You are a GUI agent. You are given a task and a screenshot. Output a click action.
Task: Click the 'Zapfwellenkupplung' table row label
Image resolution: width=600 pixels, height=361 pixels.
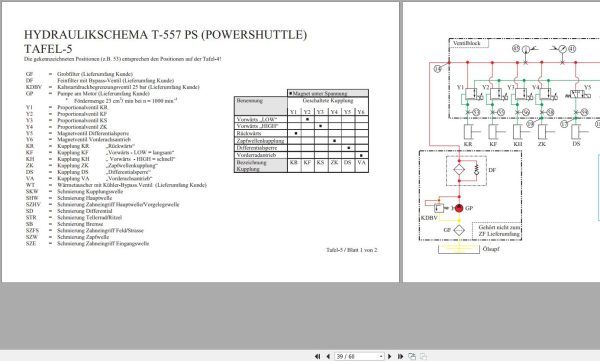[261, 140]
